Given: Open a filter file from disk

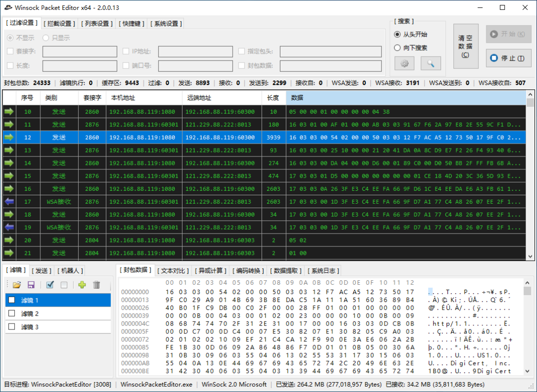Looking at the screenshot, I should coord(16,285).
